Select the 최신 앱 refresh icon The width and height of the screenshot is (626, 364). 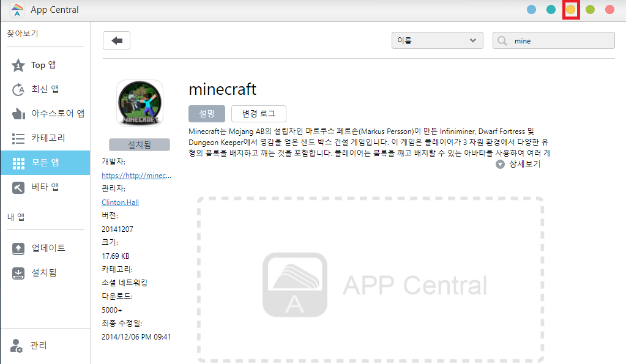(x=18, y=89)
